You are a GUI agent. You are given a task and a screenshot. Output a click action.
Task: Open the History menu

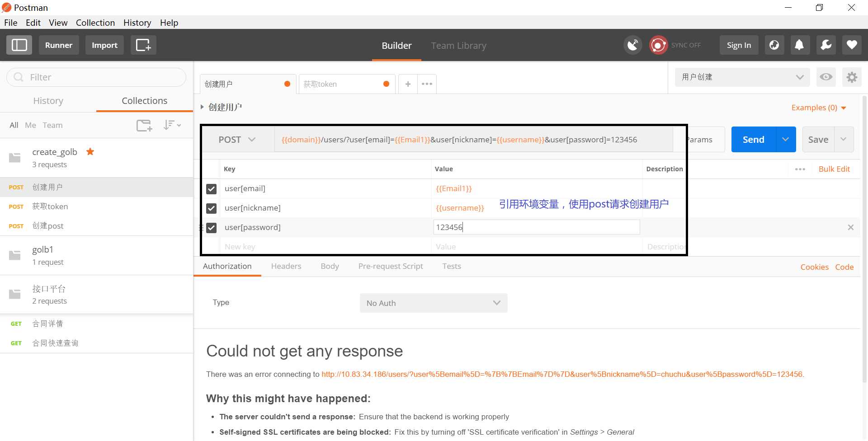[x=137, y=23]
